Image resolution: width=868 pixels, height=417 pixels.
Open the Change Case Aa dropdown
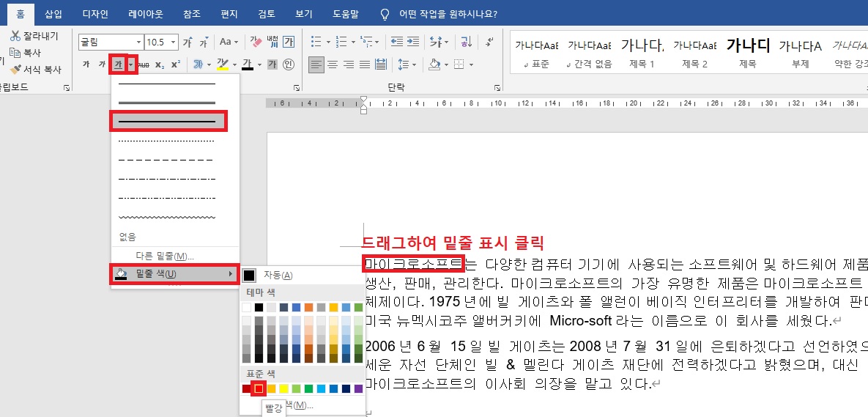[x=229, y=42]
